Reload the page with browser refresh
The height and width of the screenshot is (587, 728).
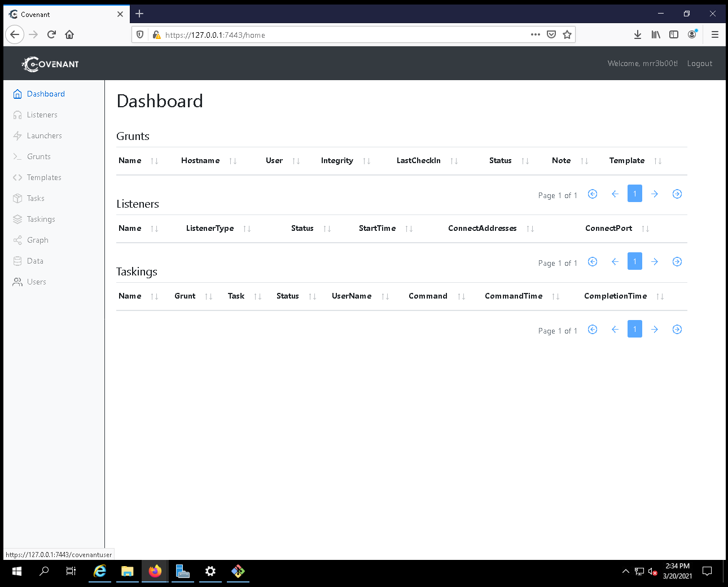(x=51, y=34)
